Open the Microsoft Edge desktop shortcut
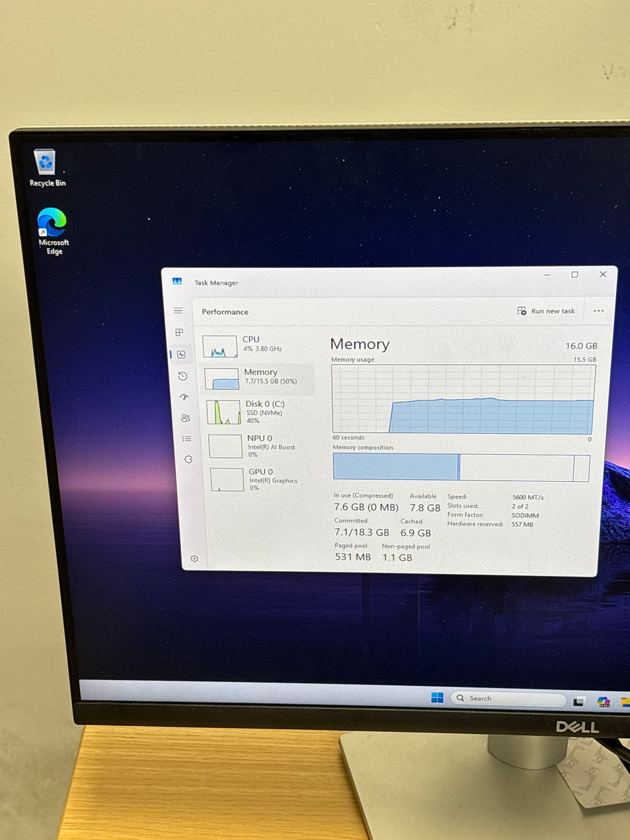630x840 pixels. point(52,231)
